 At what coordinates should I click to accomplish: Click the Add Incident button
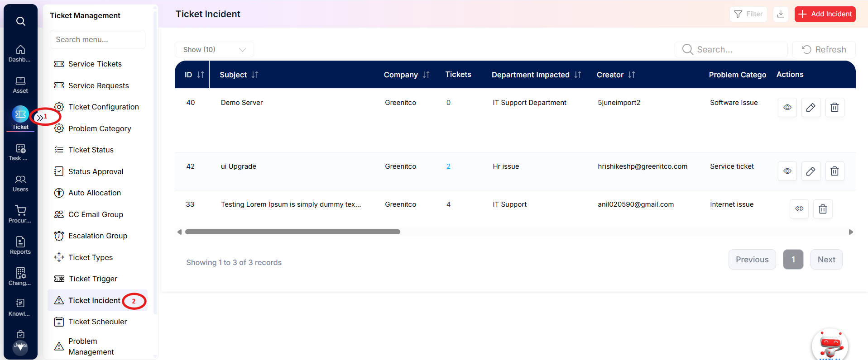(x=825, y=14)
